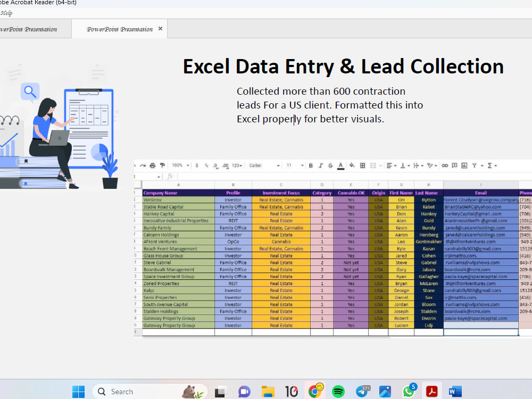Viewport: 532px width, 399px height.
Task: Click the Email column header
Action: pyautogui.click(x=481, y=193)
